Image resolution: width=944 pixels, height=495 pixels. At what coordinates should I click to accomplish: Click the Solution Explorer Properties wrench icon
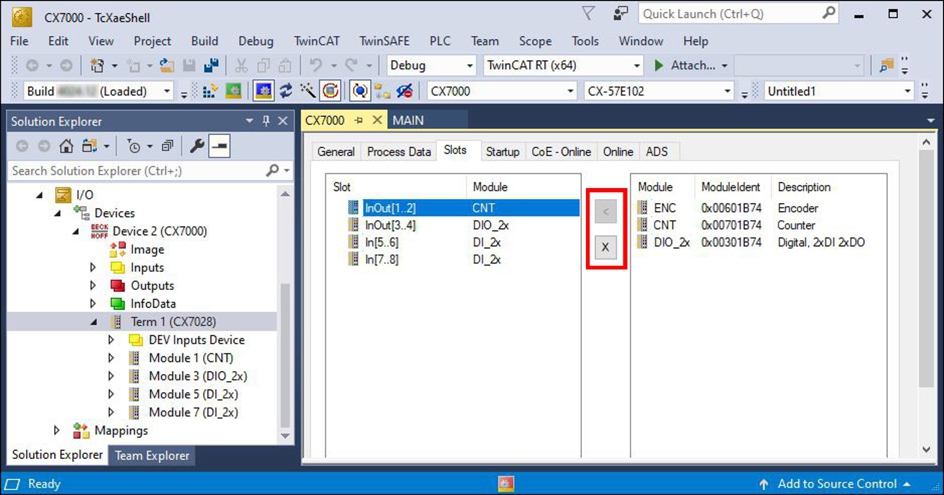click(197, 146)
